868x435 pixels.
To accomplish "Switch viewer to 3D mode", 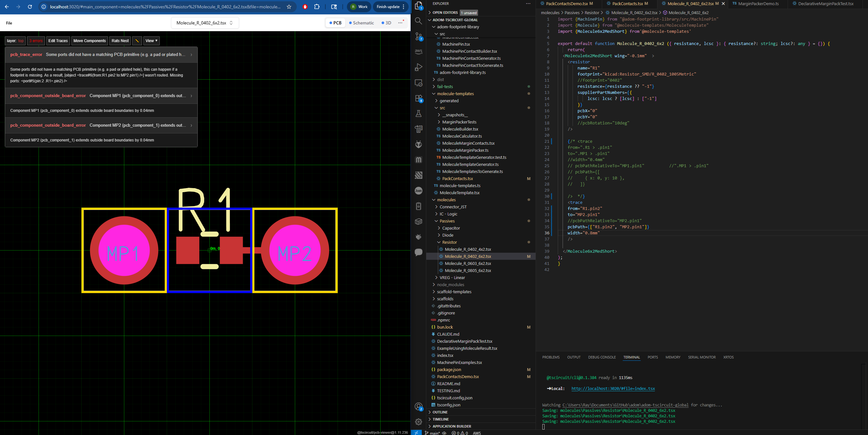I will [386, 23].
